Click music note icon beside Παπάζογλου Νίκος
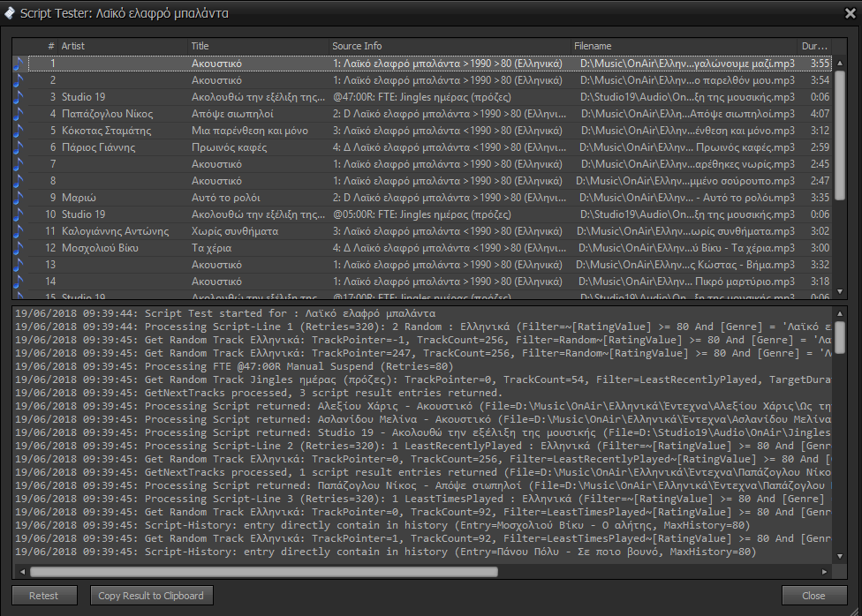Image resolution: width=862 pixels, height=616 pixels. [x=19, y=115]
